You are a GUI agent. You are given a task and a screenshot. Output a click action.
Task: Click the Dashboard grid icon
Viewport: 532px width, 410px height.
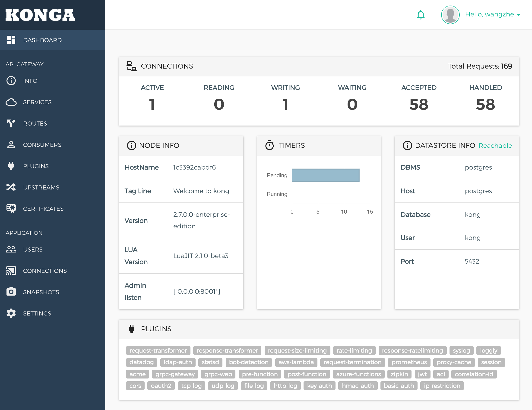point(11,40)
